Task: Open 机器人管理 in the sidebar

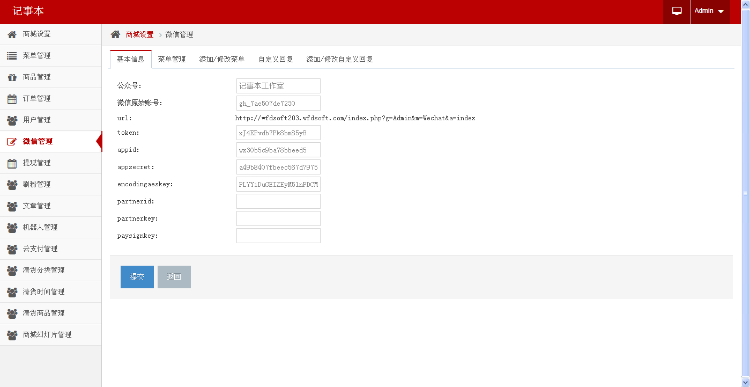Action: point(50,228)
